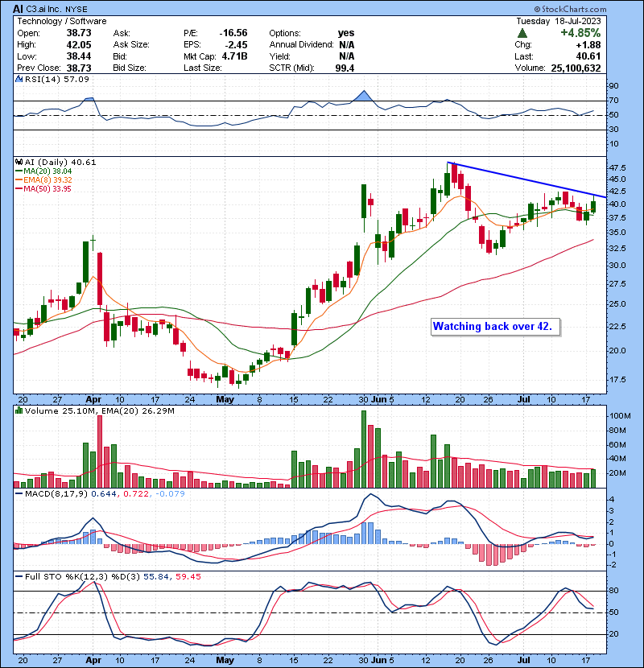Click the dash icon before Full STO label
Viewport: 644px width, 668px height.
pos(19,576)
